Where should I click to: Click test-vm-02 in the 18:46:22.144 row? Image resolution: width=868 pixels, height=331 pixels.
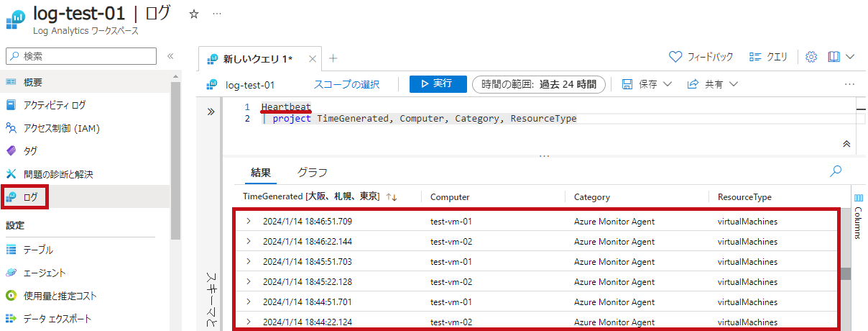click(x=451, y=241)
